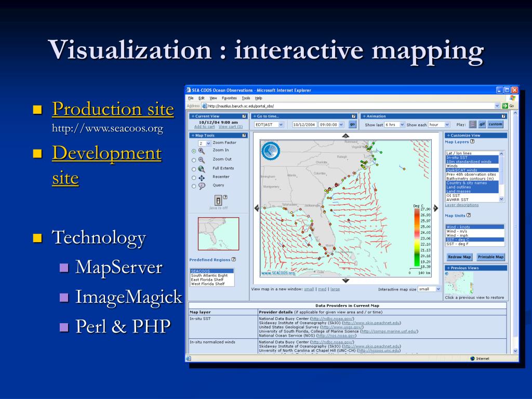Screen dimensions: 532x399
Task: Click the animation filmstrip play icon
Action: [473, 125]
